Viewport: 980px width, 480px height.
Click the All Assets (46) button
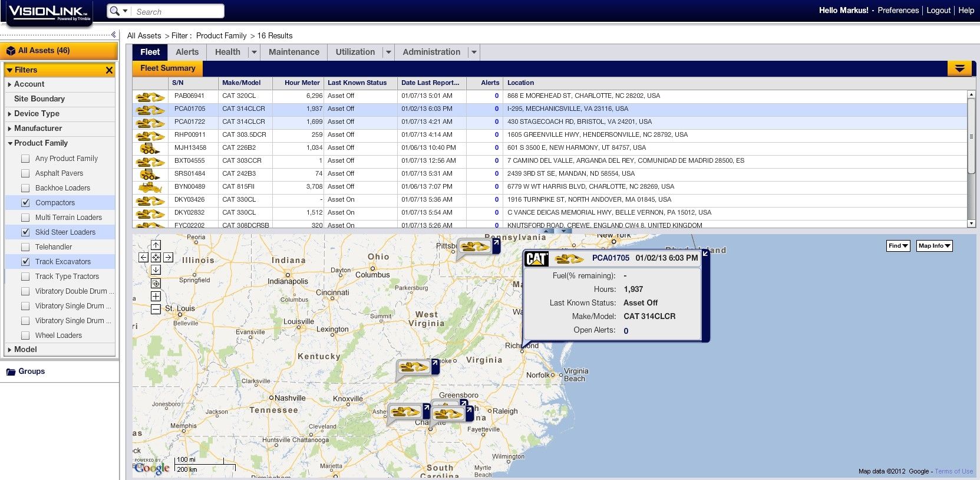pos(59,51)
